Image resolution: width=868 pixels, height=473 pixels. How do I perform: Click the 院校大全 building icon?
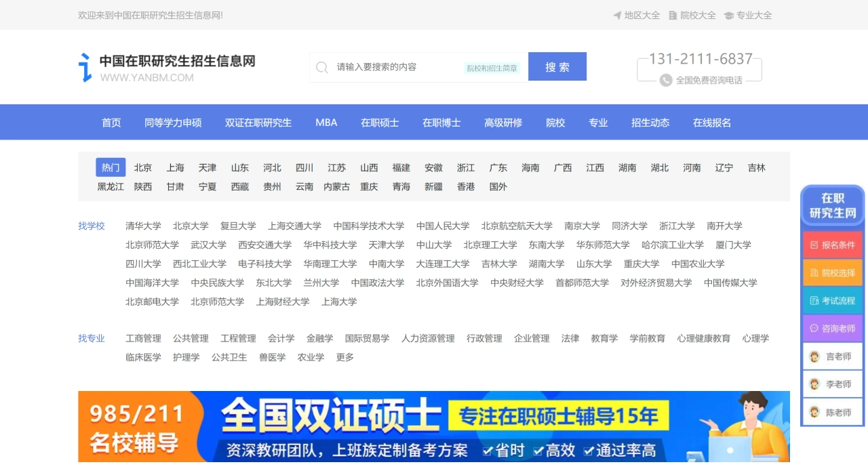tap(673, 15)
